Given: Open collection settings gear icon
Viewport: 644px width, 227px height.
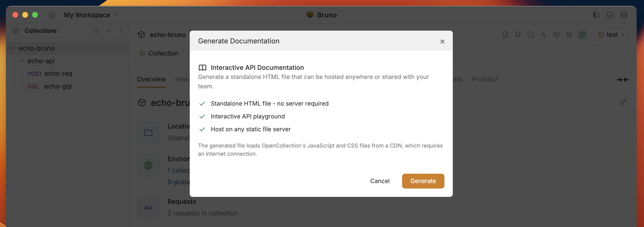Looking at the screenshot, I should pos(569,35).
